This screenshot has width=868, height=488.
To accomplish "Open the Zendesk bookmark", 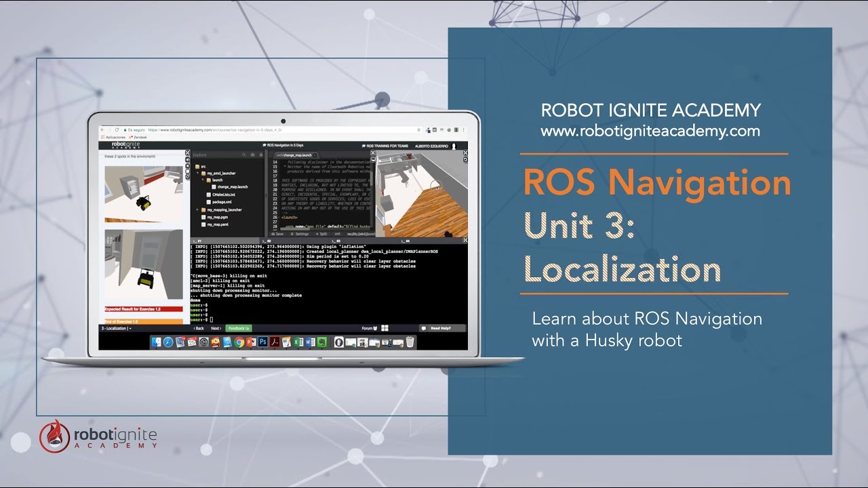I will pyautogui.click(x=138, y=137).
